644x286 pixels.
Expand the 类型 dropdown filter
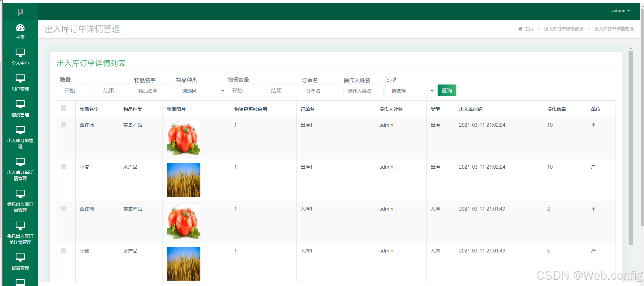(410, 91)
